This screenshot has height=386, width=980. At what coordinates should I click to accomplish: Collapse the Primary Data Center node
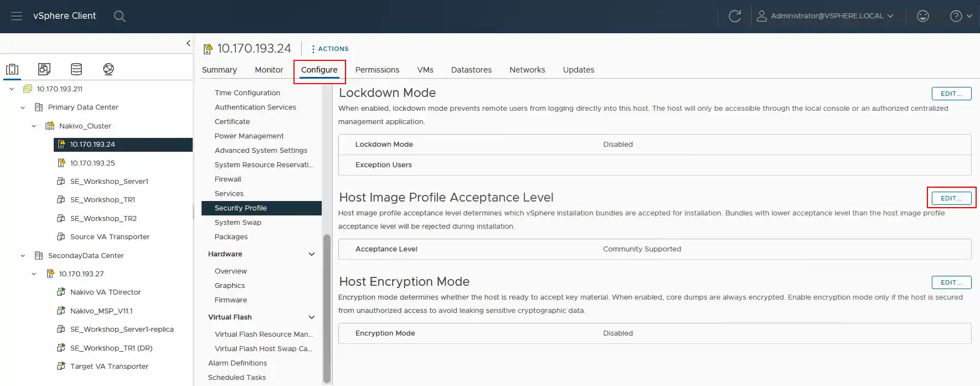tap(23, 107)
